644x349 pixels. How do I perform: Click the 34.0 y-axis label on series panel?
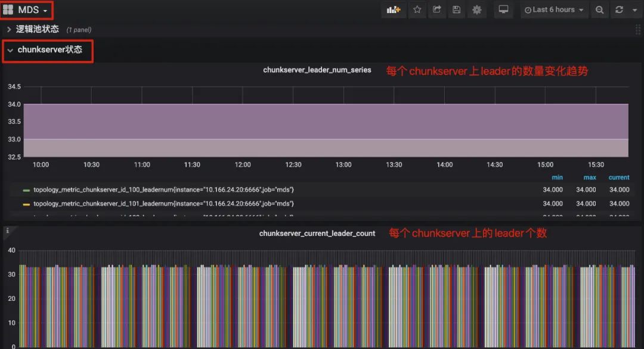click(x=14, y=104)
